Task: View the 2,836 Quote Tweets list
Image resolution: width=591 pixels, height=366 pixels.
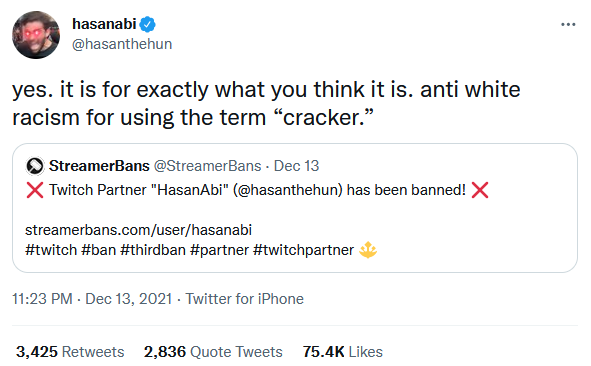Action: pos(213,352)
